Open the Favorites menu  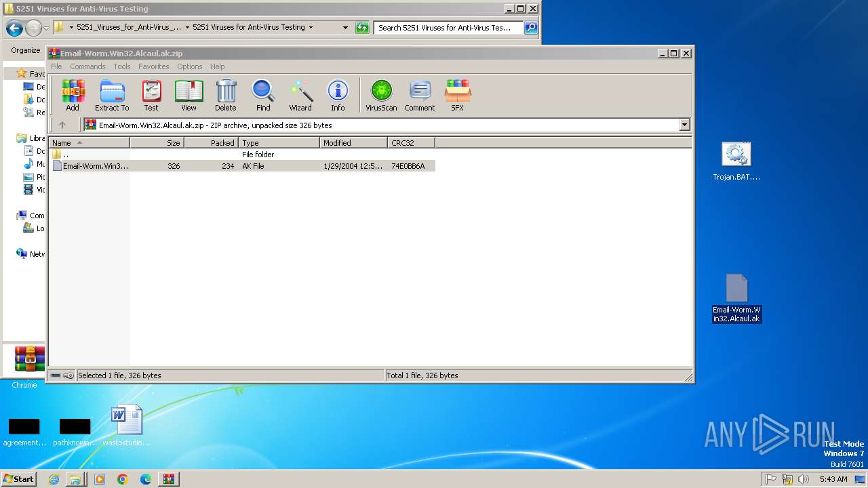154,66
